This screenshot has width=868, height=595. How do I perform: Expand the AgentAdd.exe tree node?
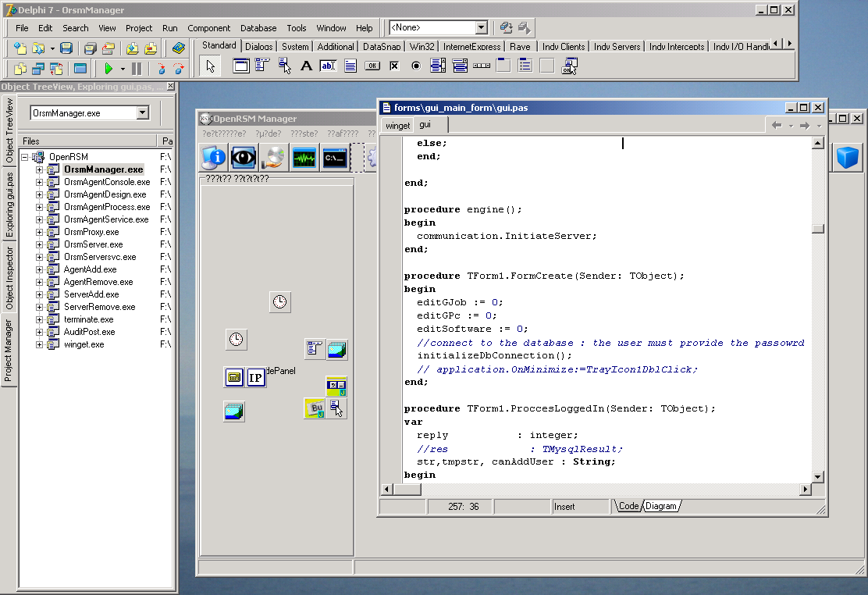[x=39, y=270]
